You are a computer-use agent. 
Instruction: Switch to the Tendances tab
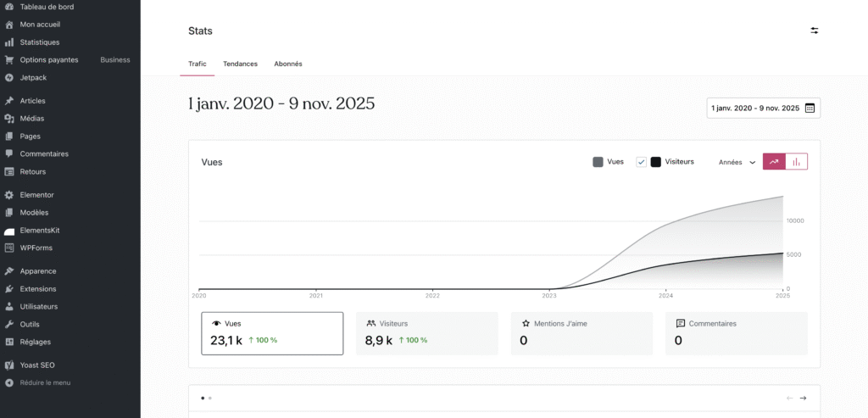pyautogui.click(x=240, y=64)
